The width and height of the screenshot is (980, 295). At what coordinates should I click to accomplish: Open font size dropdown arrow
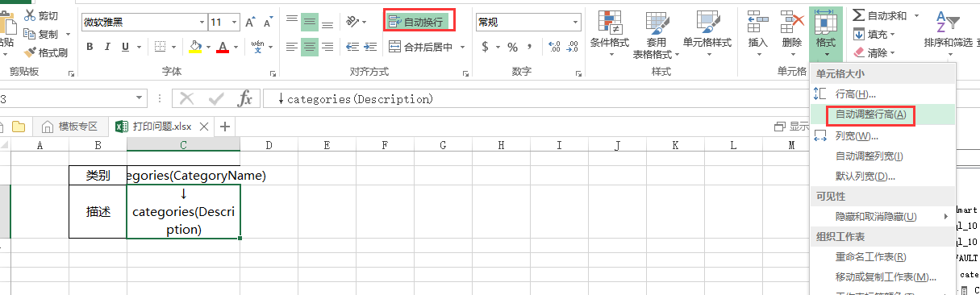click(233, 23)
